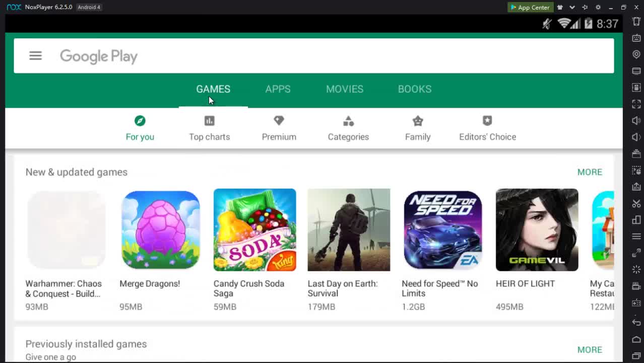Click the Google Play search field

pyautogui.click(x=313, y=56)
